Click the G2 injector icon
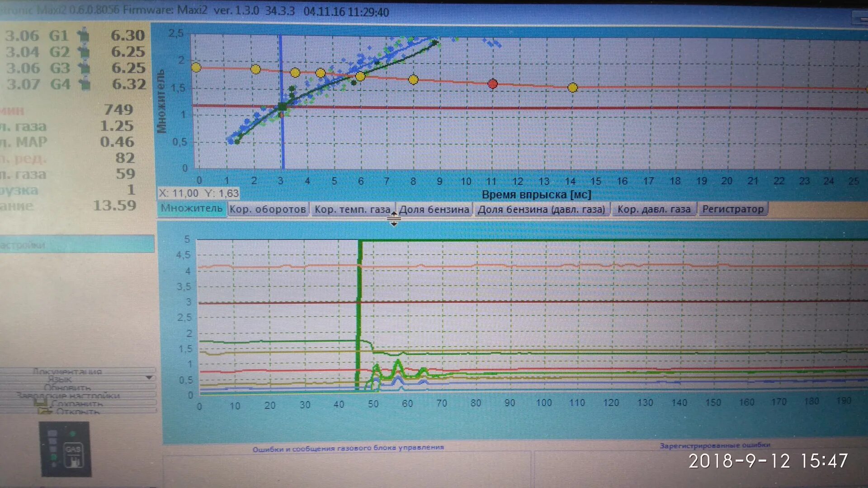 coord(83,52)
